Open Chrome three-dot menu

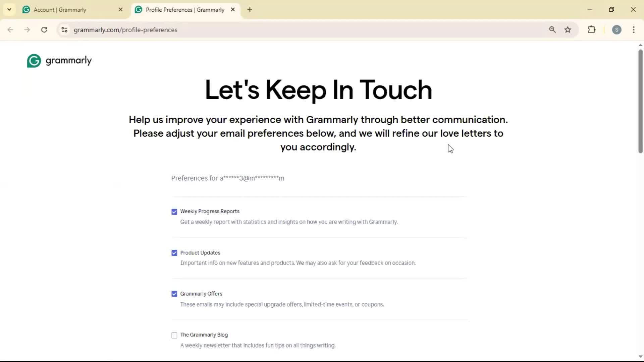[634, 30]
